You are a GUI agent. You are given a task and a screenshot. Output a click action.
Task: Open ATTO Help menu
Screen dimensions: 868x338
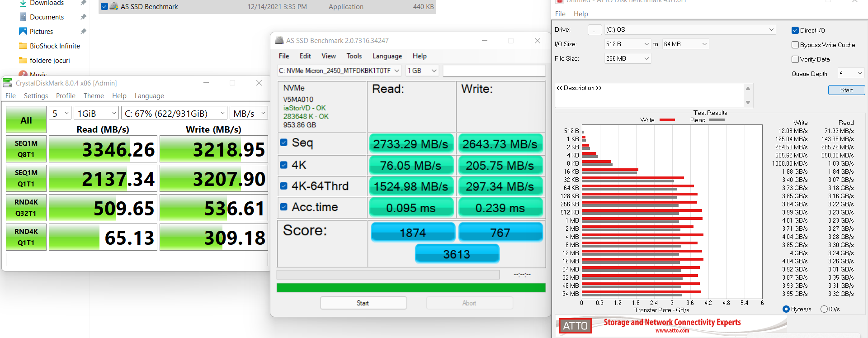pyautogui.click(x=580, y=14)
